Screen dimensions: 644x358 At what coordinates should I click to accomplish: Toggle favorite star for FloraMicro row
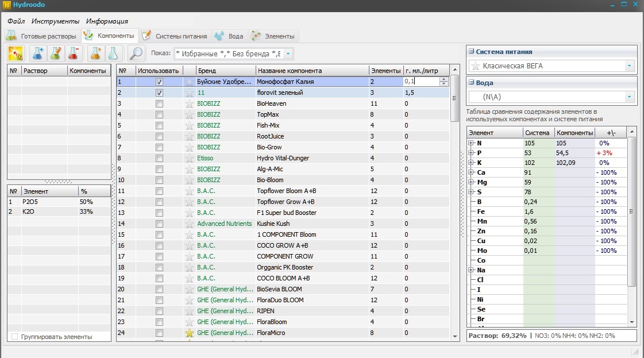pyautogui.click(x=189, y=333)
